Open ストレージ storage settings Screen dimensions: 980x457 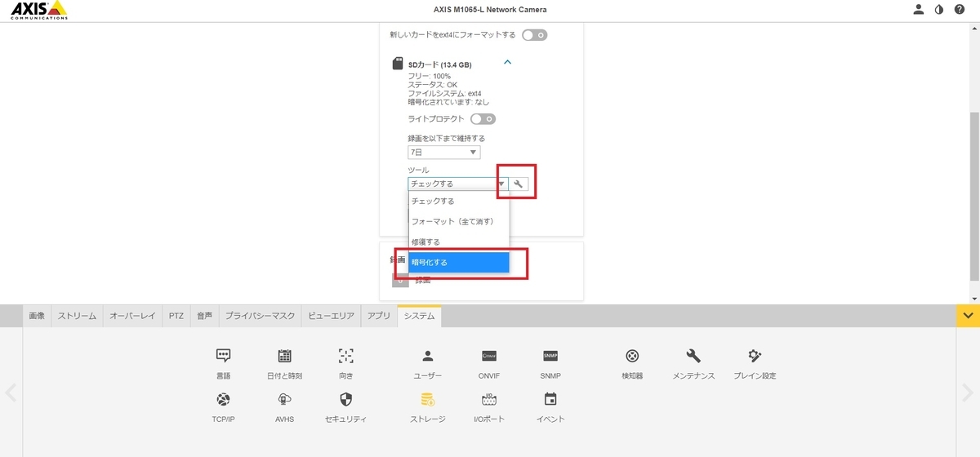pyautogui.click(x=427, y=408)
